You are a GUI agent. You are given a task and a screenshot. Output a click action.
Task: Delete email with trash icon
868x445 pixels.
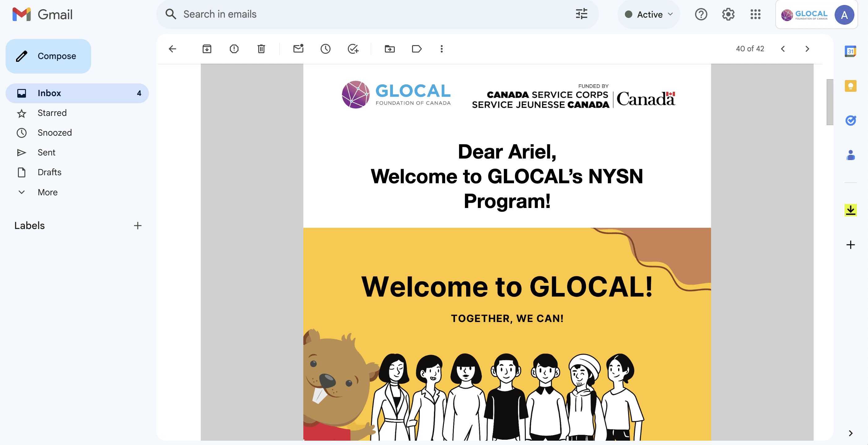coord(261,49)
